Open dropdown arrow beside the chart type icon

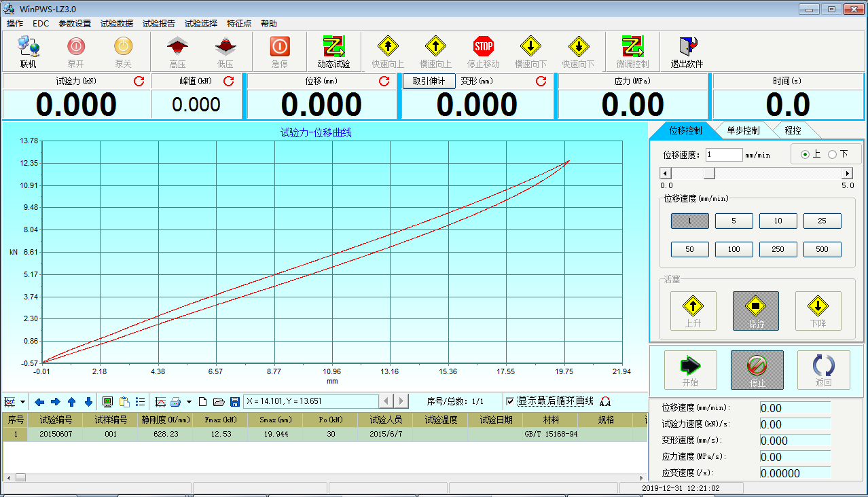click(22, 401)
